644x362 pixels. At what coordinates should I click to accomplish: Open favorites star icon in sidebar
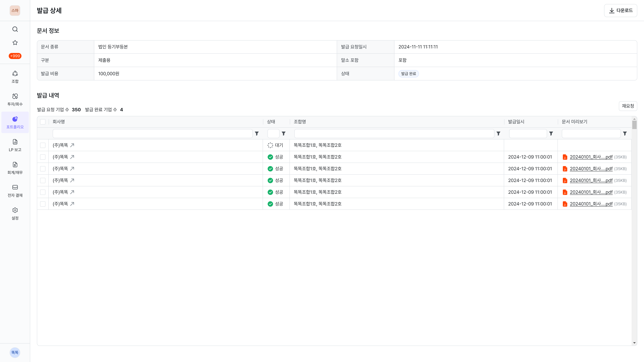(x=15, y=43)
